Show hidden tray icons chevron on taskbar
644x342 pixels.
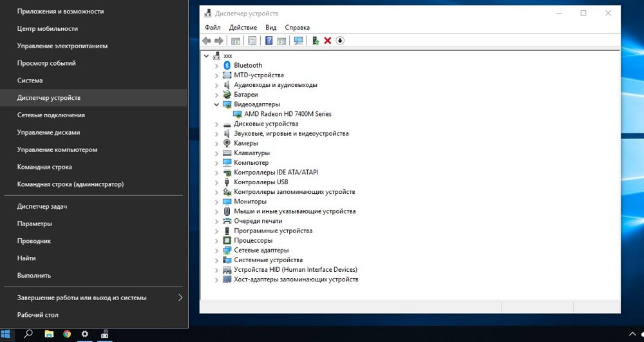632,334
